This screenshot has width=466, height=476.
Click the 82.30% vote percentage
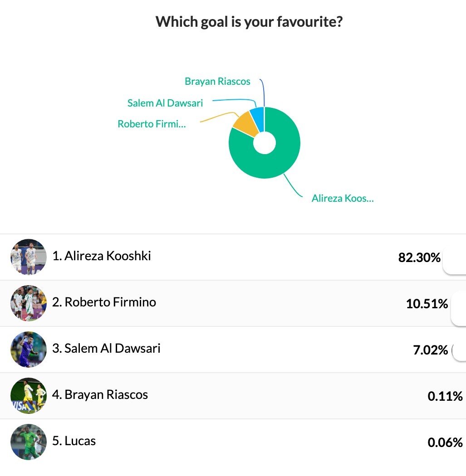(x=419, y=258)
